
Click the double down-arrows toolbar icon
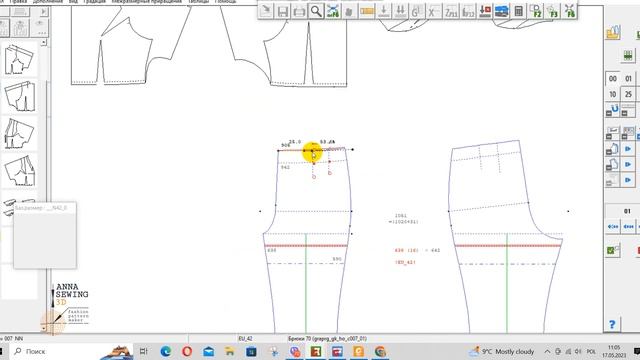[x=400, y=11]
